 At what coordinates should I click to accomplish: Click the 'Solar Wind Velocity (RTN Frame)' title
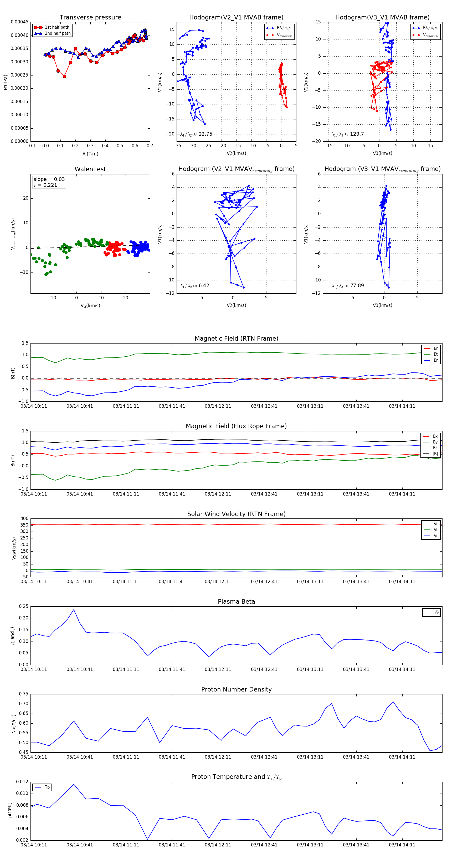[x=236, y=514]
